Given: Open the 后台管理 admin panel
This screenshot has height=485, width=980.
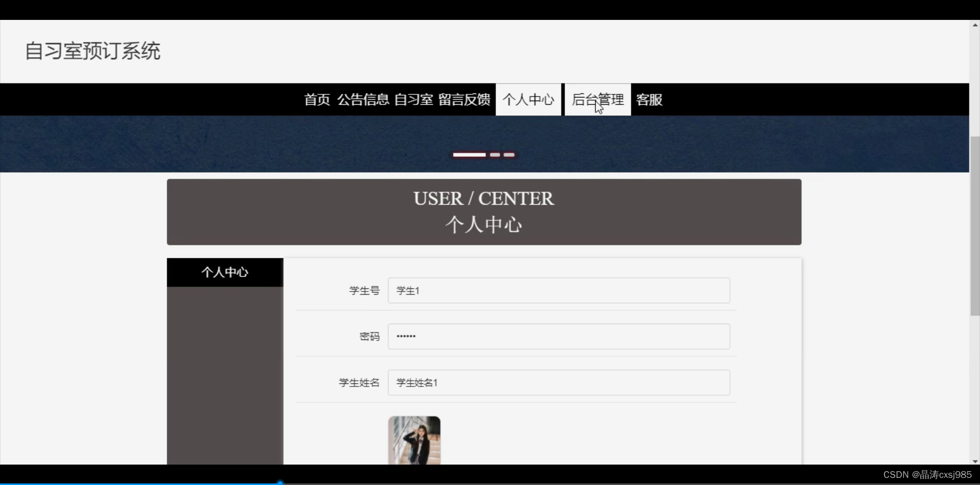Looking at the screenshot, I should (x=597, y=100).
